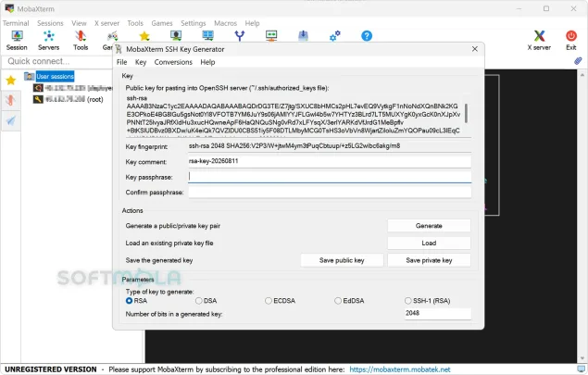Click the monitor icon in the status bar
Image resolution: width=588 pixels, height=375 pixels.
click(x=581, y=369)
